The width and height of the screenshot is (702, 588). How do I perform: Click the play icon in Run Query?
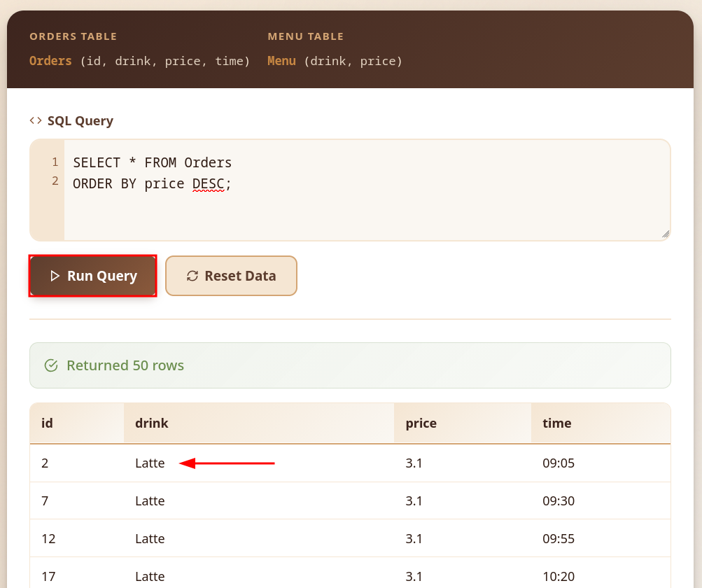click(x=55, y=276)
